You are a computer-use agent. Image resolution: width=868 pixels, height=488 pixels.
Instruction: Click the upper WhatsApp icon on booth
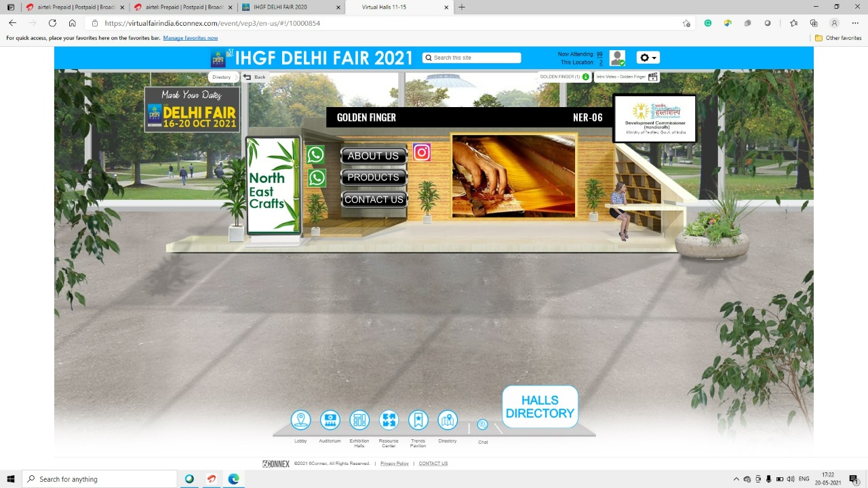point(315,155)
